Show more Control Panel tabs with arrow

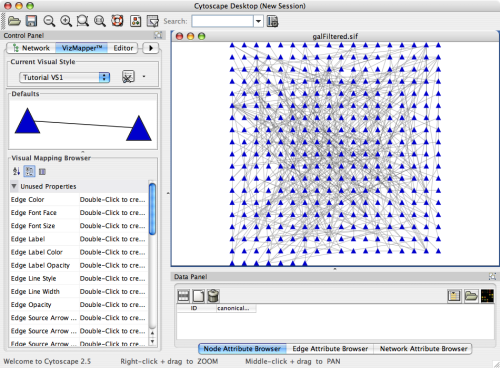151,48
